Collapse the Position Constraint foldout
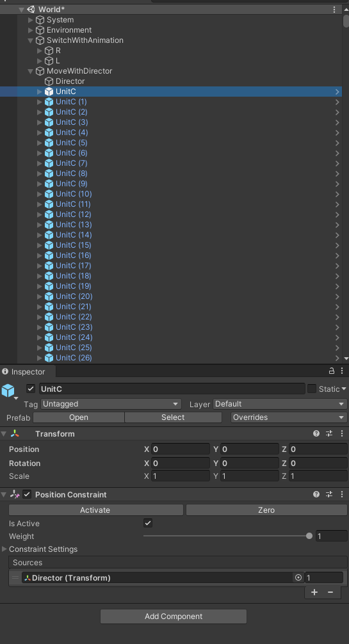Viewport: 349px width, 644px height. tap(4, 495)
